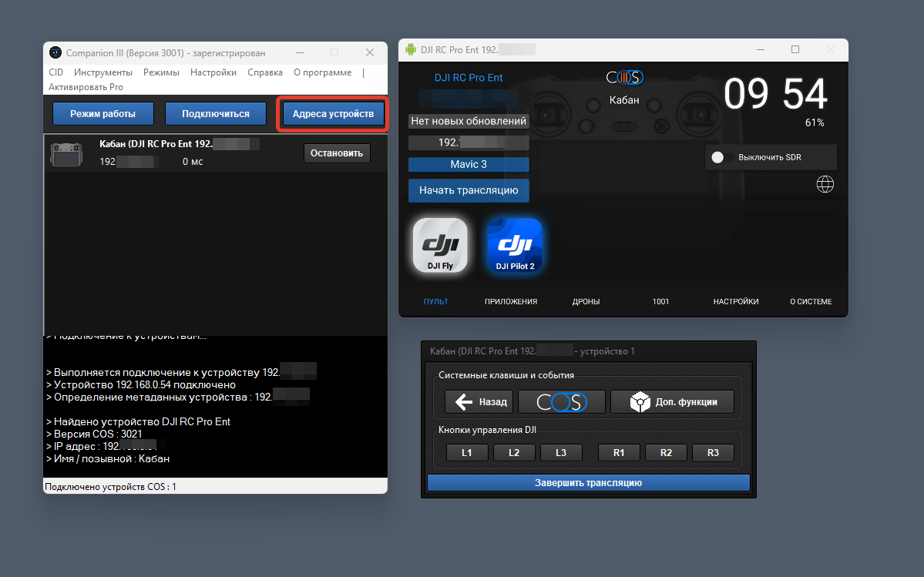
Task: Click the L2 DJI control button
Action: click(514, 452)
